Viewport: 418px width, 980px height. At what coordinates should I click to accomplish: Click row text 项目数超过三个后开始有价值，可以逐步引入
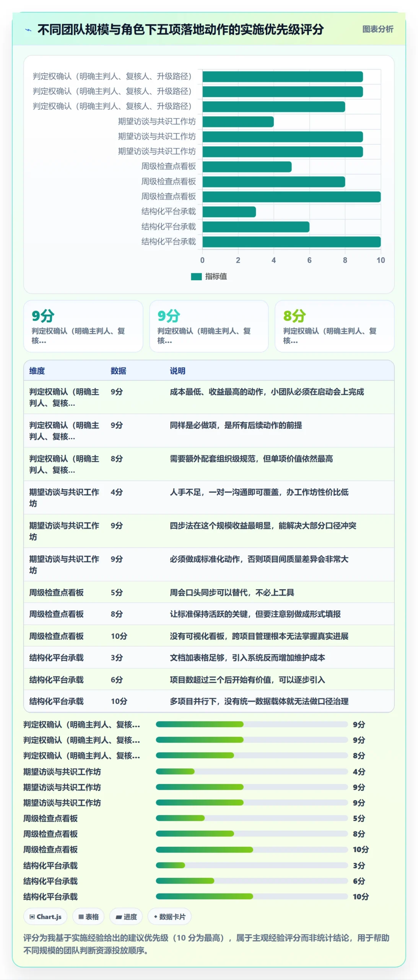(247, 680)
